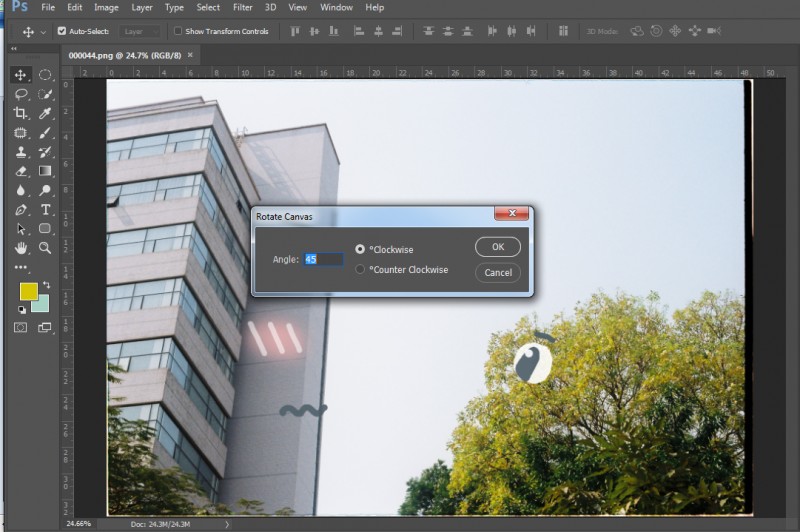The width and height of the screenshot is (800, 532).
Task: Select the Eyedropper tool
Action: tap(45, 113)
